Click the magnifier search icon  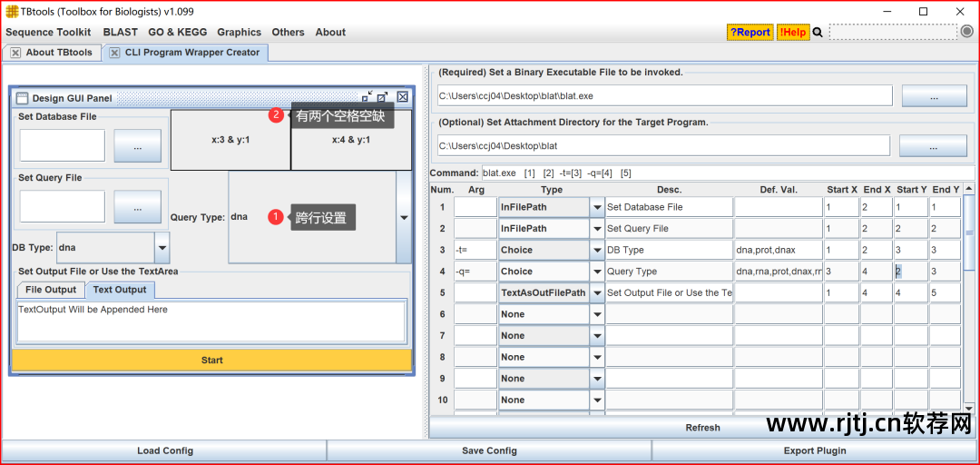(818, 32)
